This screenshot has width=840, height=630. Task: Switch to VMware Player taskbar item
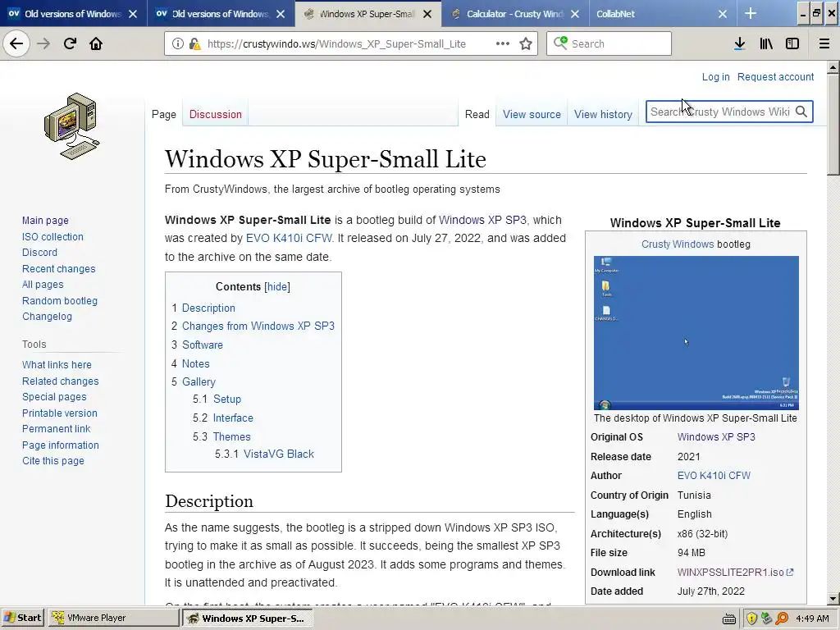(x=113, y=618)
